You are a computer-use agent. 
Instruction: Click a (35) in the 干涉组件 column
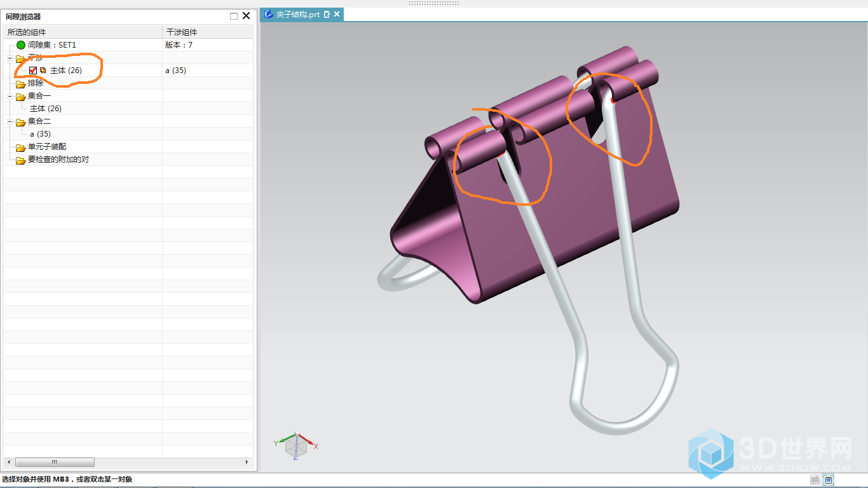(175, 71)
